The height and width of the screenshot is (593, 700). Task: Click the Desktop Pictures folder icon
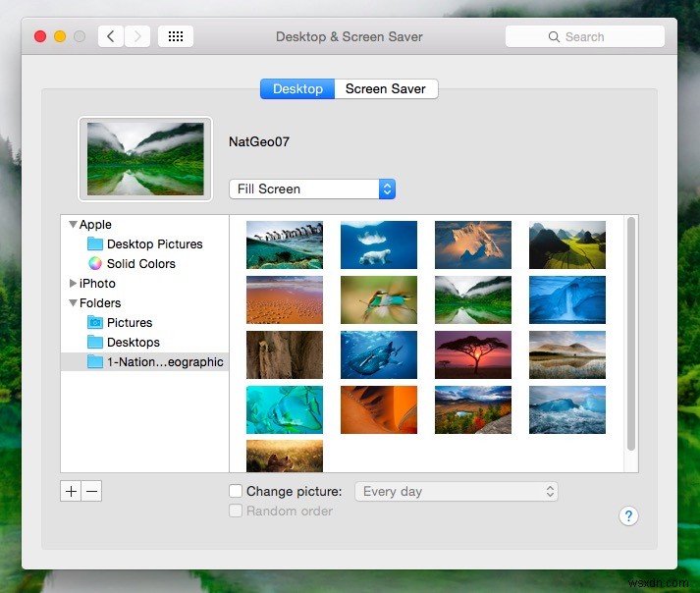click(95, 243)
